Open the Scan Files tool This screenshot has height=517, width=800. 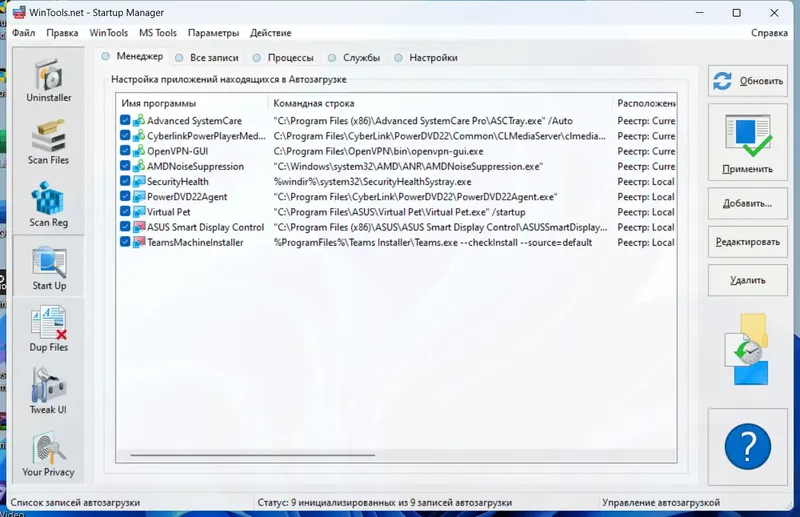(x=48, y=143)
